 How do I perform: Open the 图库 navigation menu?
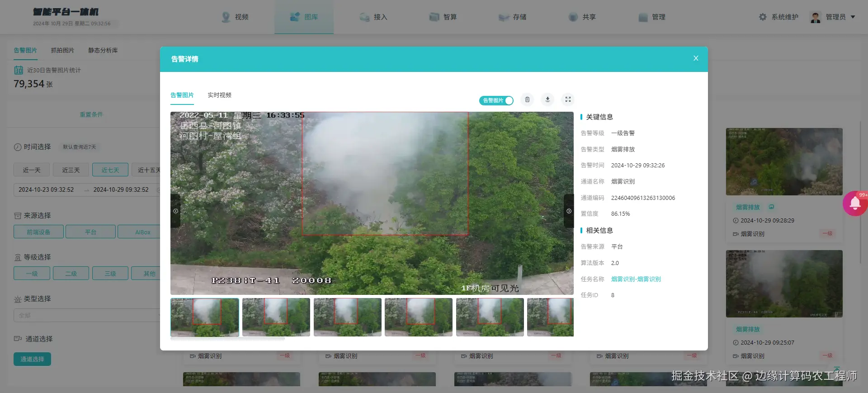point(304,17)
